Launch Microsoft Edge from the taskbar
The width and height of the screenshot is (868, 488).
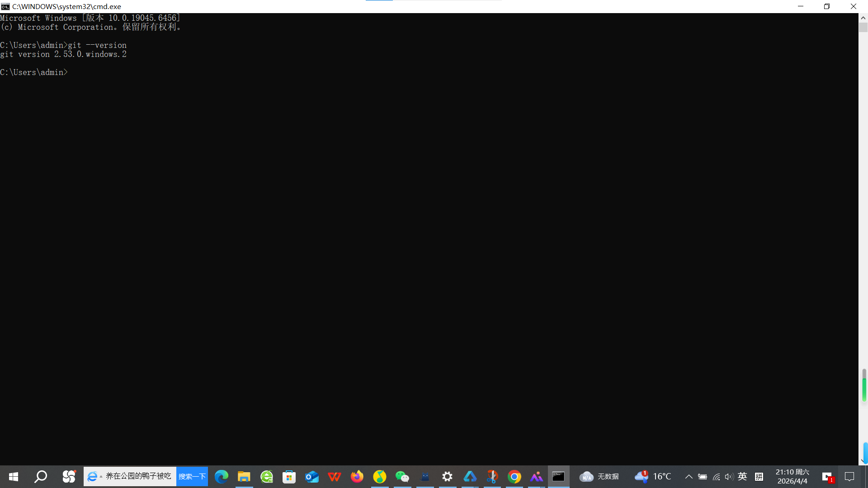point(221,477)
